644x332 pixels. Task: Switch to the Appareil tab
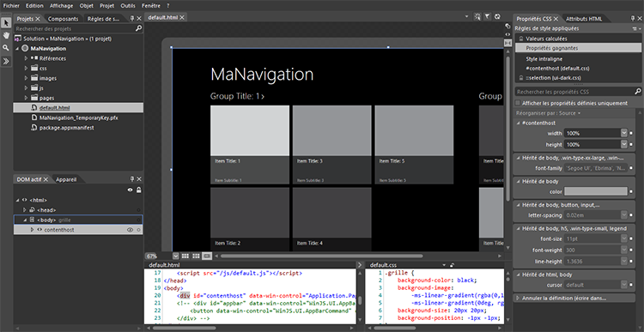tap(66, 179)
